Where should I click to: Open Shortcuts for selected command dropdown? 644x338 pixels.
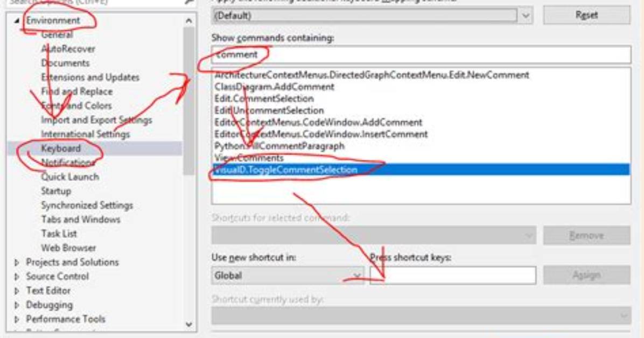click(x=374, y=236)
